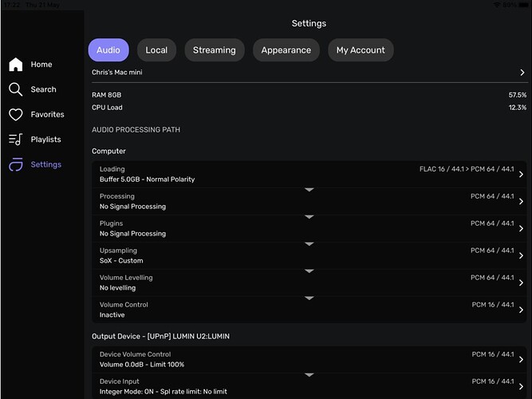Switch to the Audio tab
This screenshot has width=532, height=399.
click(x=108, y=50)
